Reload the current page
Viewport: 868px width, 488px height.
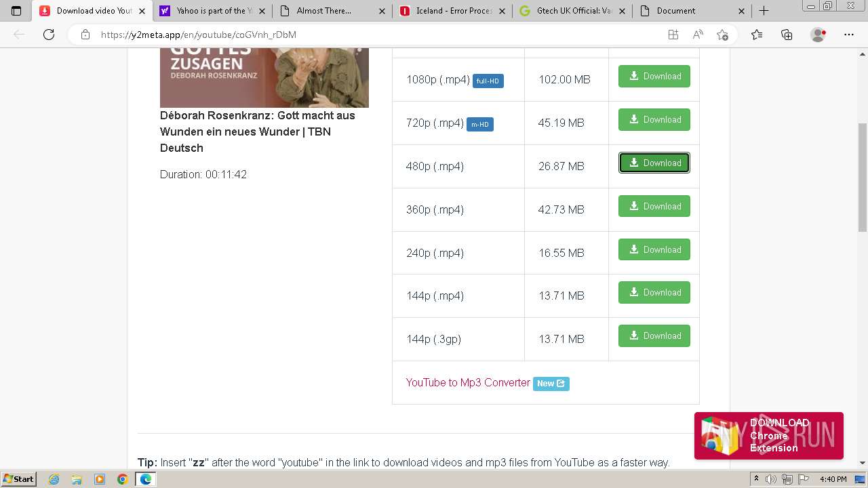(49, 35)
